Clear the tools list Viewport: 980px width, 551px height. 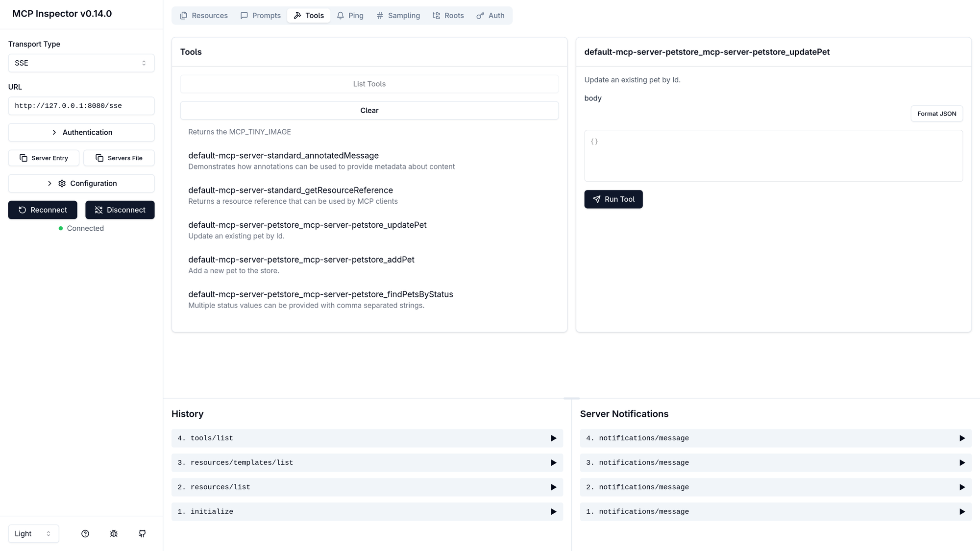click(369, 110)
